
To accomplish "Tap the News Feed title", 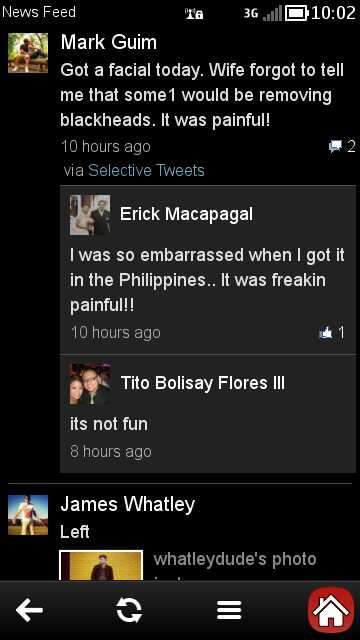I will pos(39,11).
